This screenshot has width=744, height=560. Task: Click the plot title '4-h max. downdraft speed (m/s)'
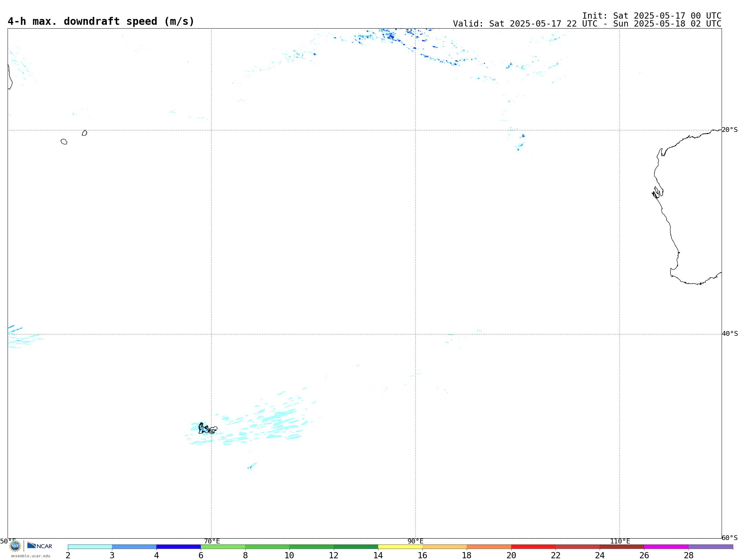point(101,21)
